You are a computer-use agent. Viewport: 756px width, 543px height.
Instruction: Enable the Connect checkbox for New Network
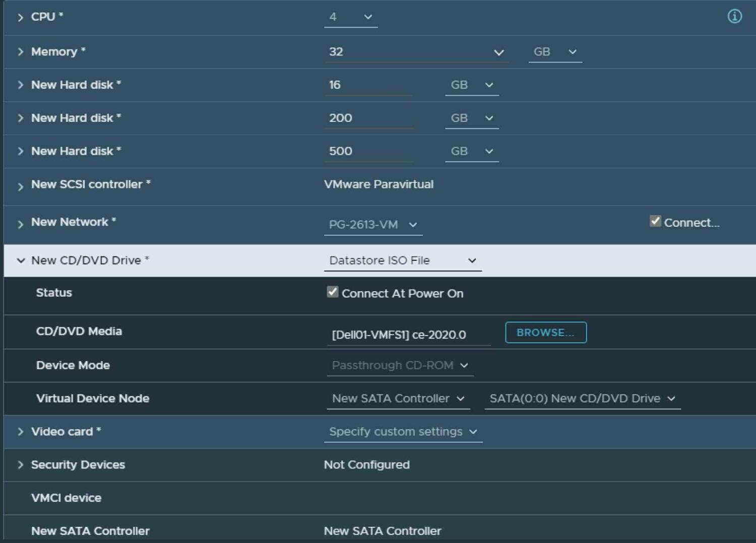pos(655,221)
